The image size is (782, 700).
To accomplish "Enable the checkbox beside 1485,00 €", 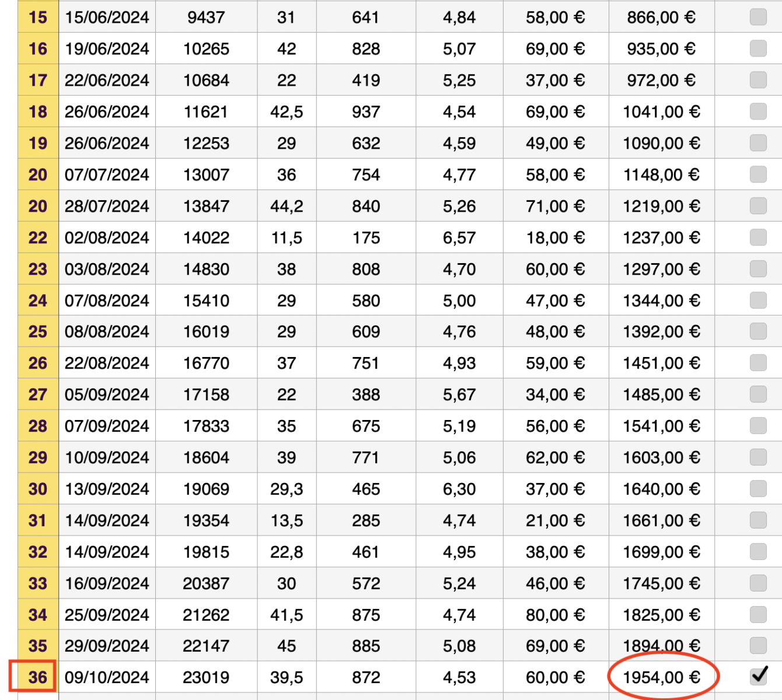I will [x=758, y=394].
